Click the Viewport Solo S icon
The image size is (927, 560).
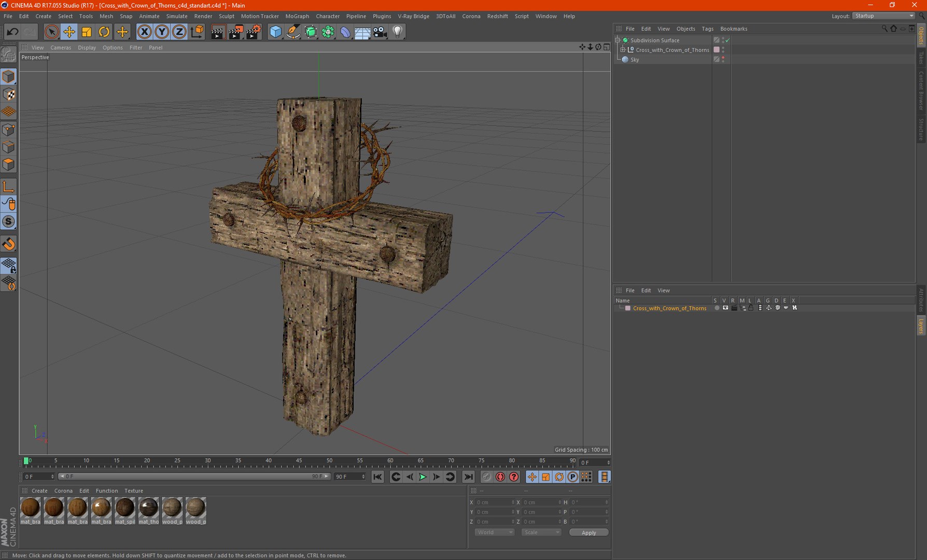[x=8, y=222]
